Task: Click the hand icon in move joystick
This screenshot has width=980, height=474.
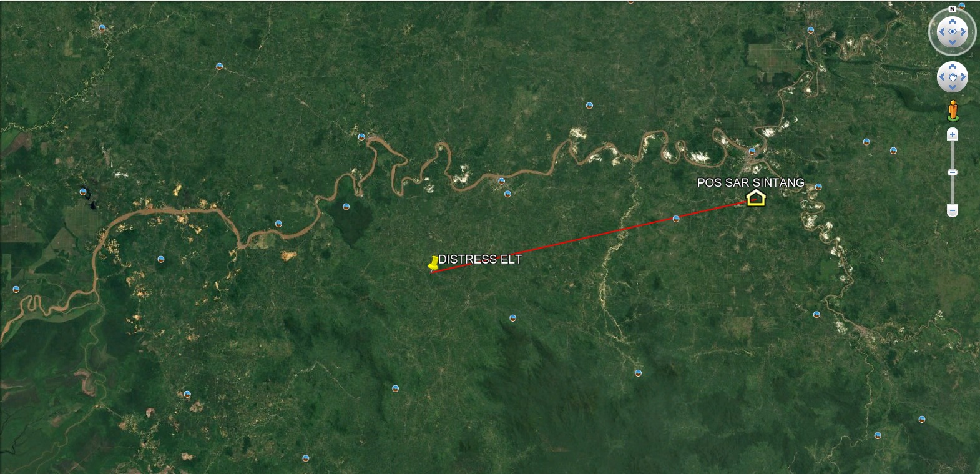Action: pos(953,77)
